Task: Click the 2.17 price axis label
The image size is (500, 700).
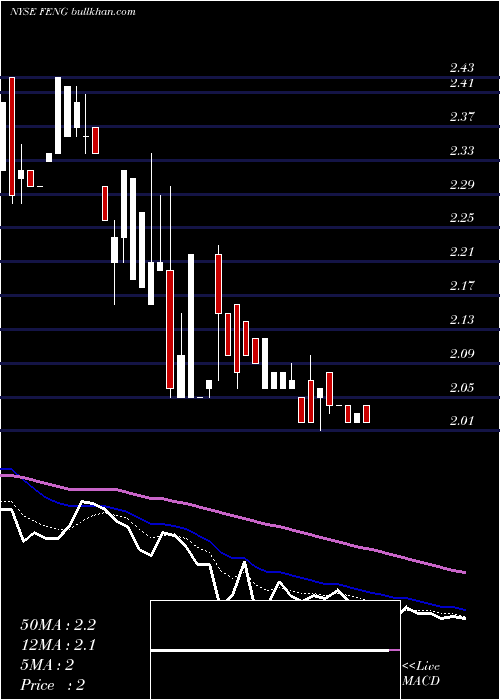Action: point(462,286)
